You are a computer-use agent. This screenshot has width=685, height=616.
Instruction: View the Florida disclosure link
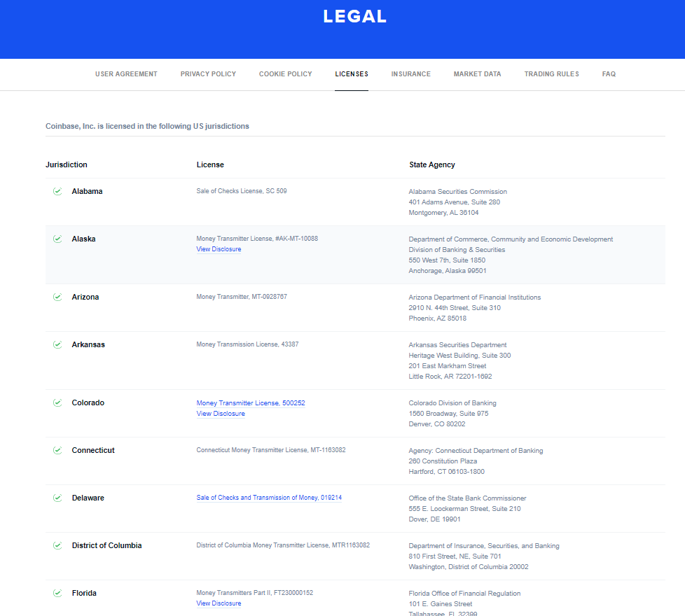tap(219, 603)
